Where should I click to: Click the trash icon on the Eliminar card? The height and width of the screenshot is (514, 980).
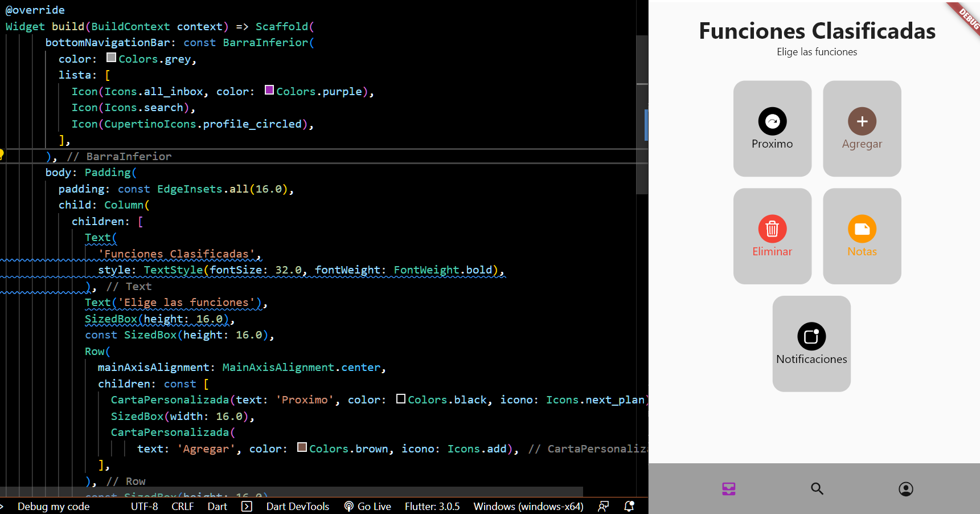tap(772, 229)
